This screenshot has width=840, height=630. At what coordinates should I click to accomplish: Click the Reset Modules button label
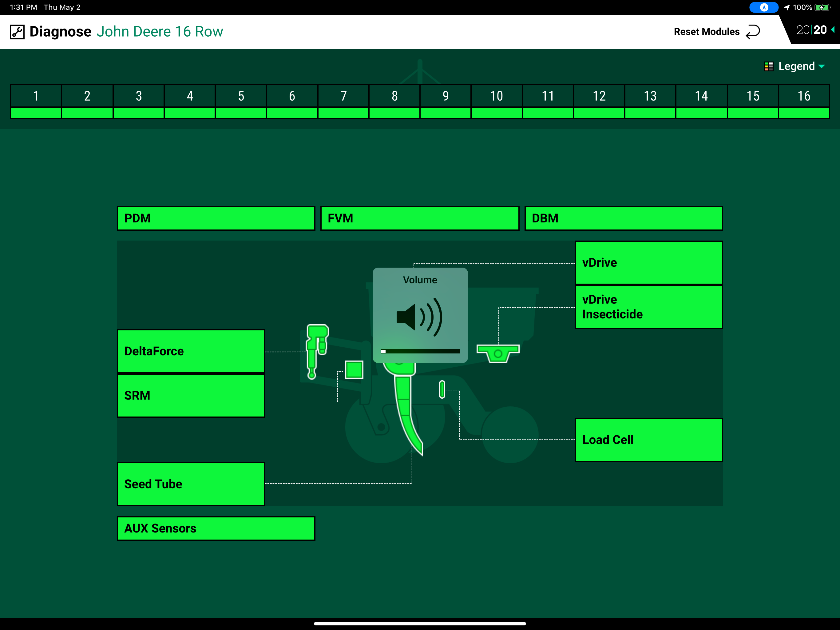(x=707, y=32)
